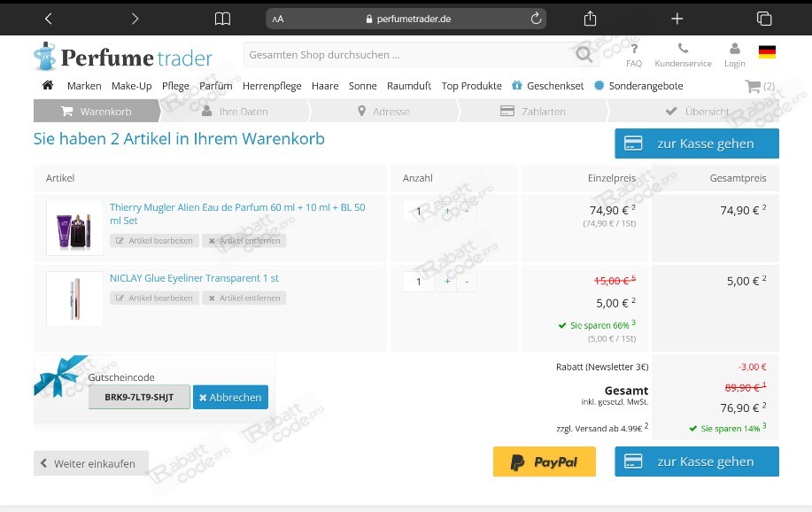
Task: Click the NICLAY eyeliner product thumbnail
Action: (74, 299)
